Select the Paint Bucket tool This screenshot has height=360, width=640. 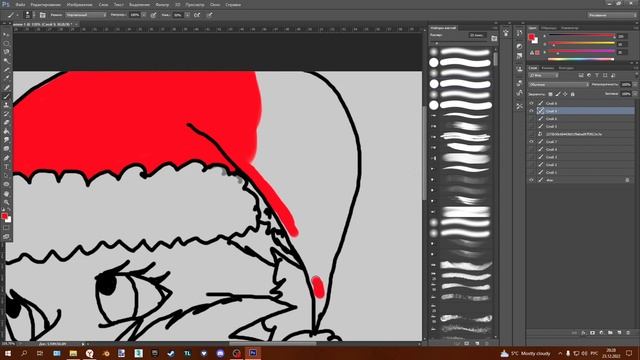point(7,131)
